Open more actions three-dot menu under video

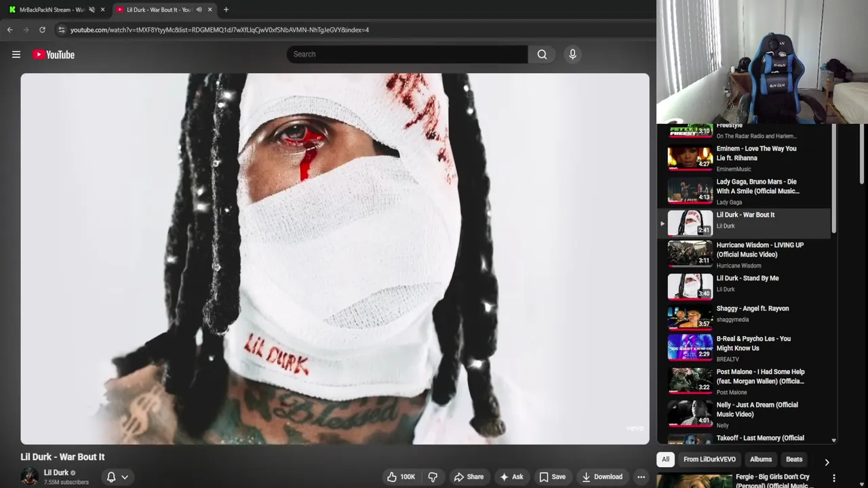click(x=641, y=476)
